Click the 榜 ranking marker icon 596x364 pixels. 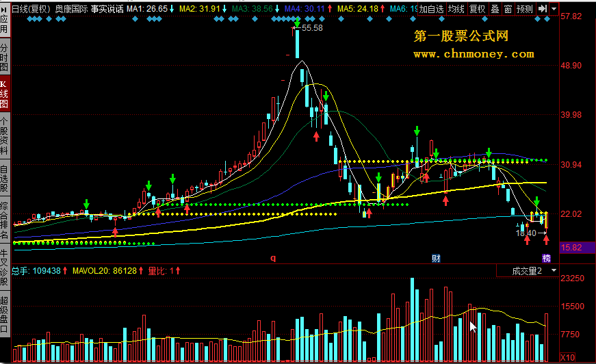click(x=546, y=259)
